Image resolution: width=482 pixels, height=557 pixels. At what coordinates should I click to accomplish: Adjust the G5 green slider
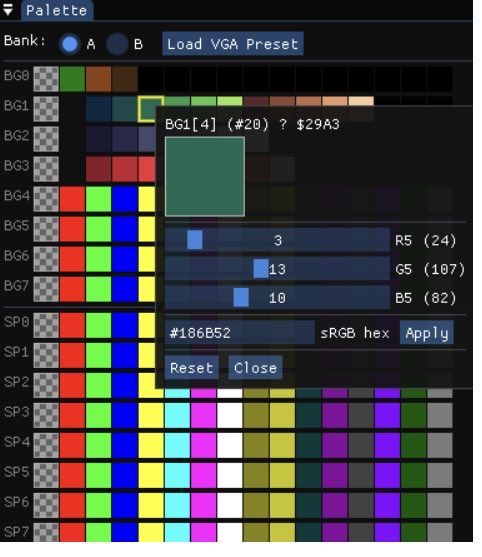(x=277, y=269)
